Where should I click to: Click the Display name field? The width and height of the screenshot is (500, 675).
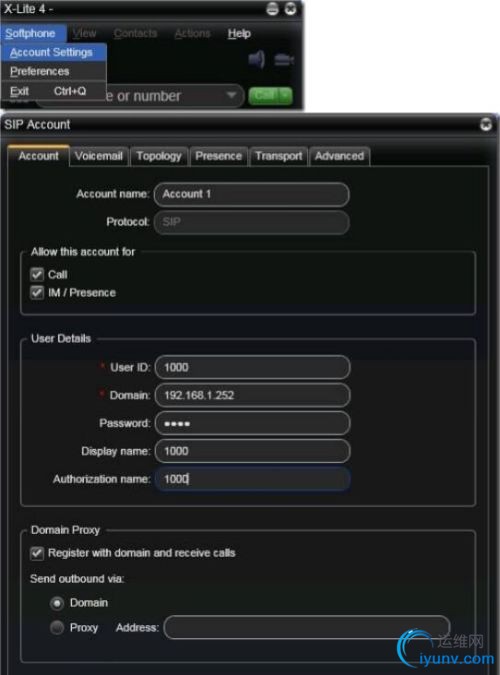click(x=252, y=451)
